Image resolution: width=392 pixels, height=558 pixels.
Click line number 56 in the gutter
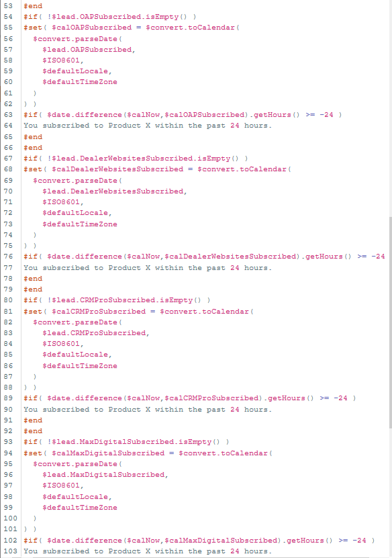coord(8,39)
